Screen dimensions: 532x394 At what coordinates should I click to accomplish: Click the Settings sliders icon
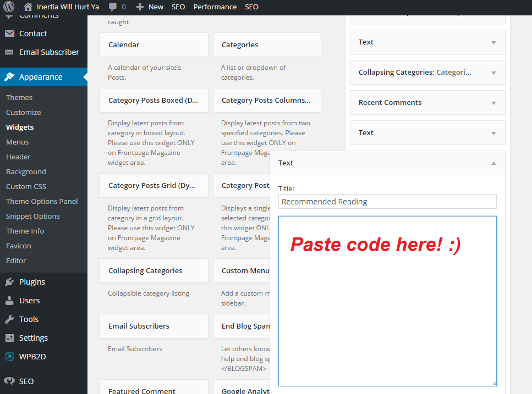point(9,338)
